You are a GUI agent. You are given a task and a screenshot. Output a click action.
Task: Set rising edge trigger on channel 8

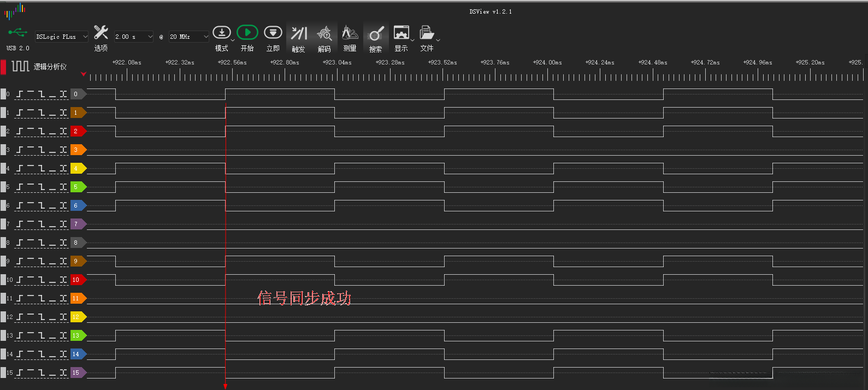(x=20, y=243)
